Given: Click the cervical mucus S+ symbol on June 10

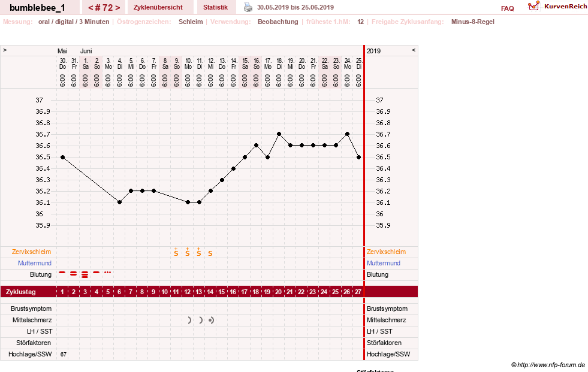Looking at the screenshot, I should tap(188, 252).
